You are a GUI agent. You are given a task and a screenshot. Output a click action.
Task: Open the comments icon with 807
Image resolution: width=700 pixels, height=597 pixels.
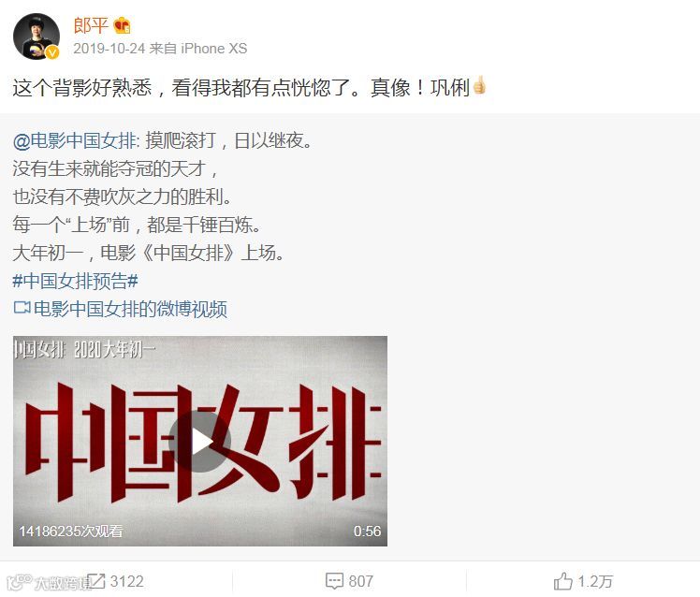click(334, 581)
